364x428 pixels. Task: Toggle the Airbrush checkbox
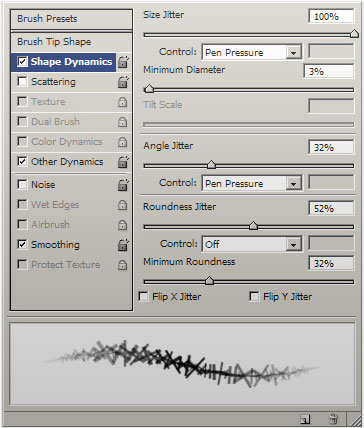[x=22, y=224]
